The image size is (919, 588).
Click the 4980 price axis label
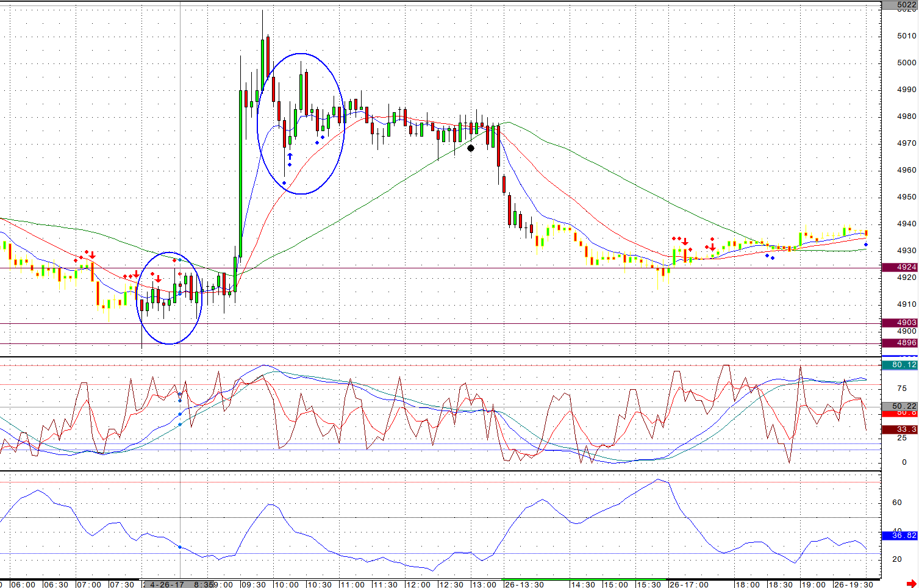pyautogui.click(x=907, y=117)
